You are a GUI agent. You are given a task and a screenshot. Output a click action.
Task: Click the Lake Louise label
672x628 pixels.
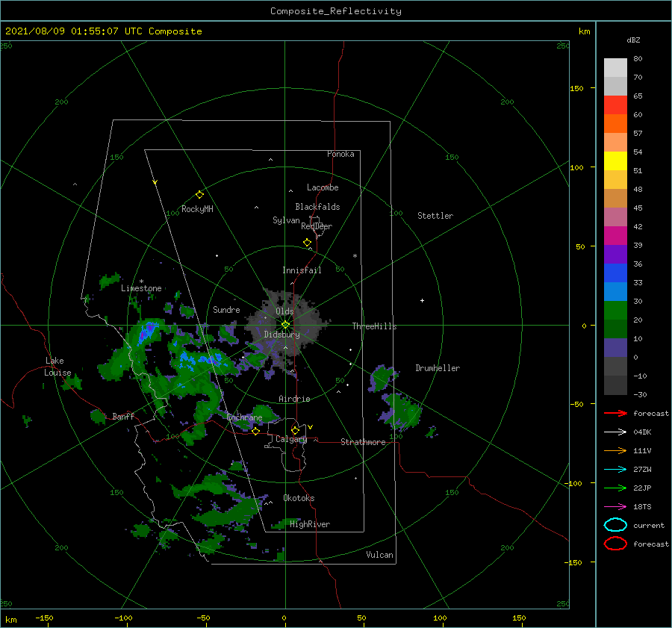click(57, 367)
